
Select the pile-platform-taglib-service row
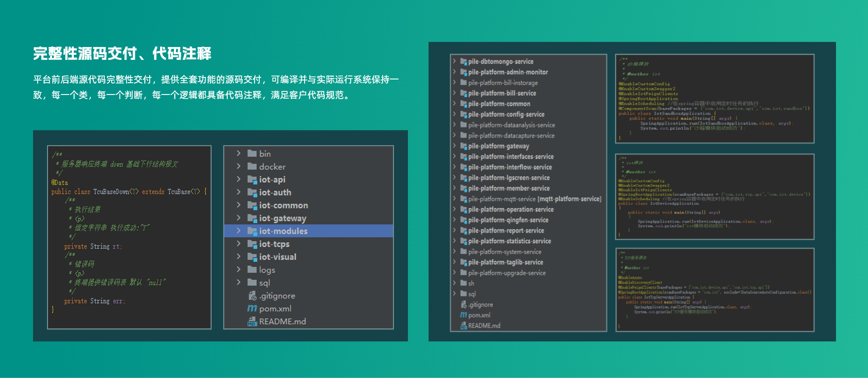point(528,262)
